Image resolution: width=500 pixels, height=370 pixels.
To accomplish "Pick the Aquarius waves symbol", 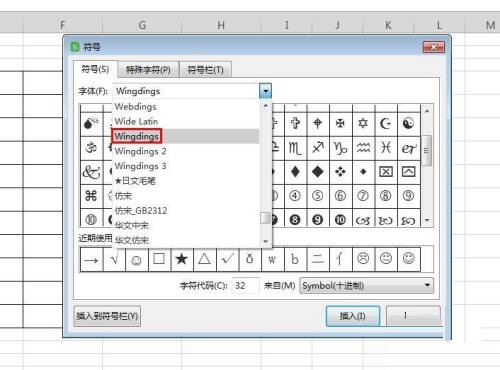I will pos(363,148).
